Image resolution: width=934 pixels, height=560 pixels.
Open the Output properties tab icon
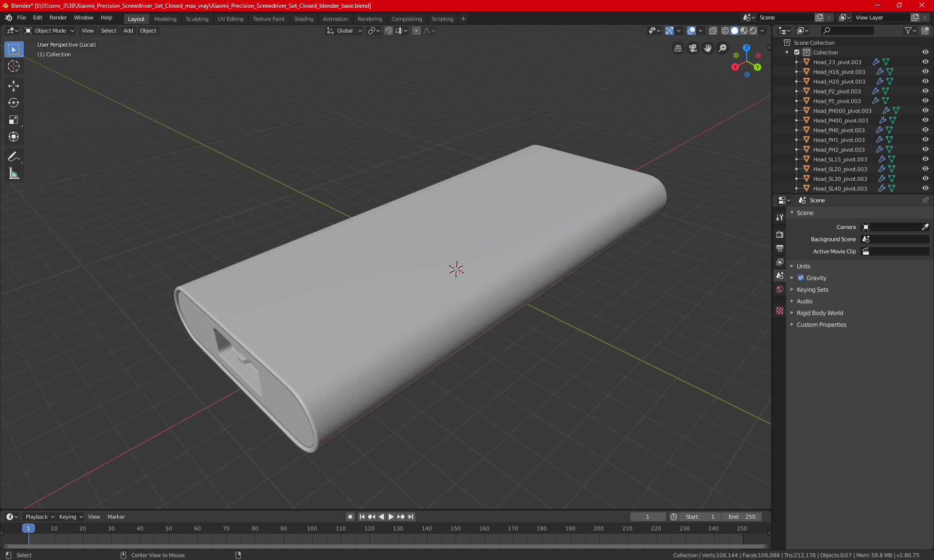click(x=780, y=248)
